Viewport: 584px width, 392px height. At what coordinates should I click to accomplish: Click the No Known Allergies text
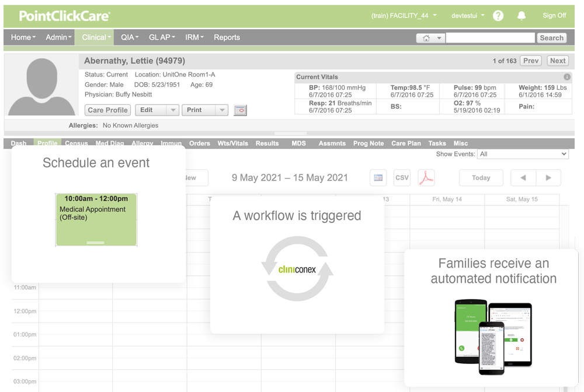click(130, 125)
